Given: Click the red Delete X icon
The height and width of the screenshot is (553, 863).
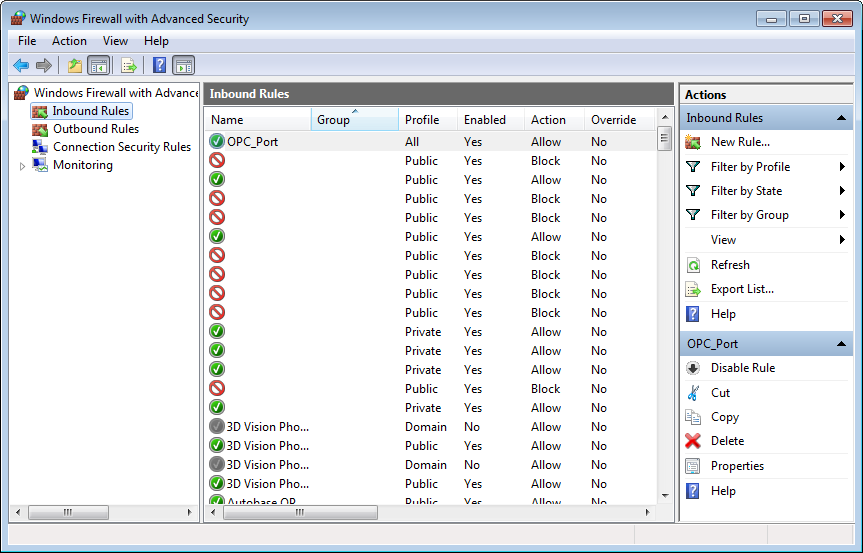Looking at the screenshot, I should coord(693,441).
